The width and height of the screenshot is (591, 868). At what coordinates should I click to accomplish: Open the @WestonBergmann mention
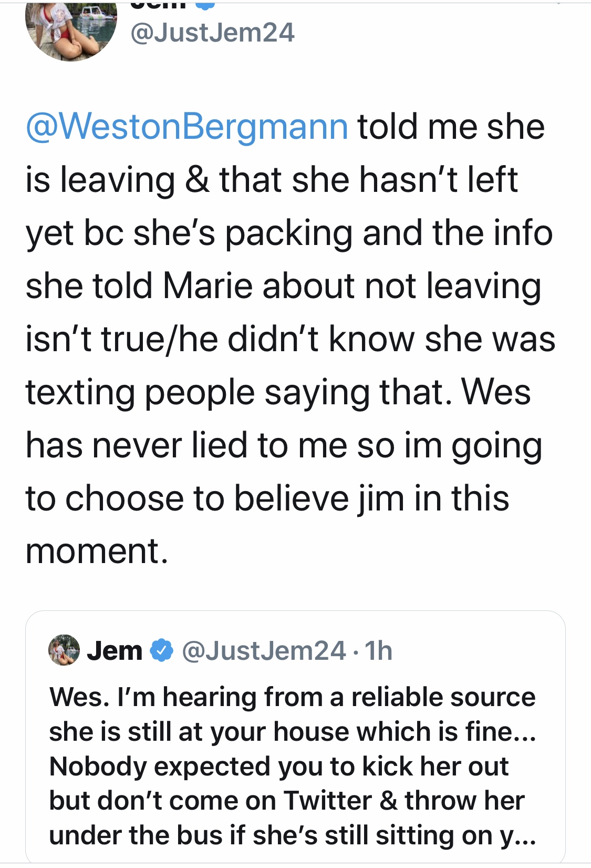click(x=187, y=127)
